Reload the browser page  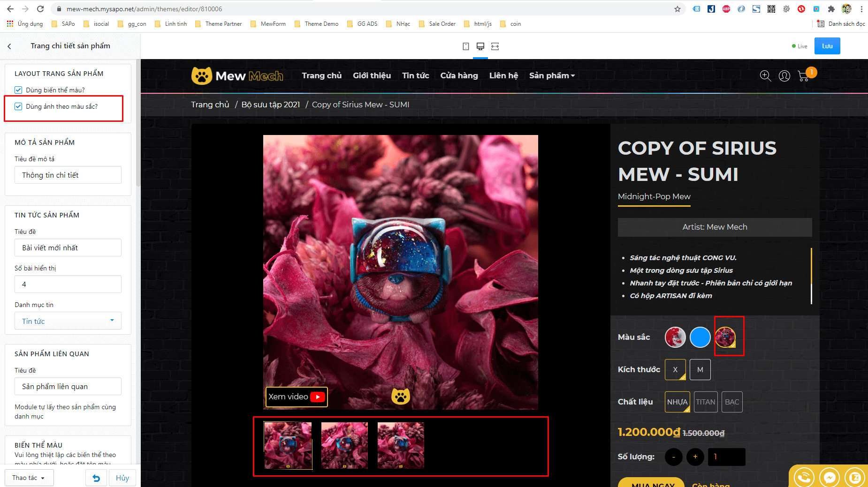click(40, 9)
